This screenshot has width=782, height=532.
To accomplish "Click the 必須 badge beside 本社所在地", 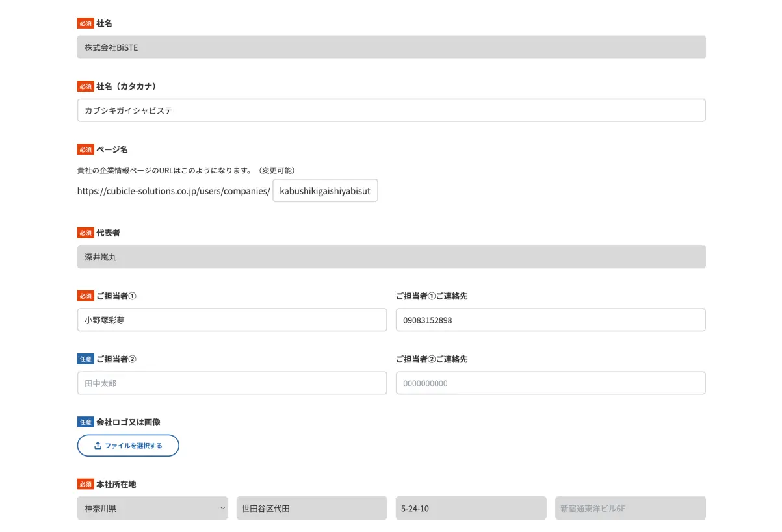I will pos(85,484).
